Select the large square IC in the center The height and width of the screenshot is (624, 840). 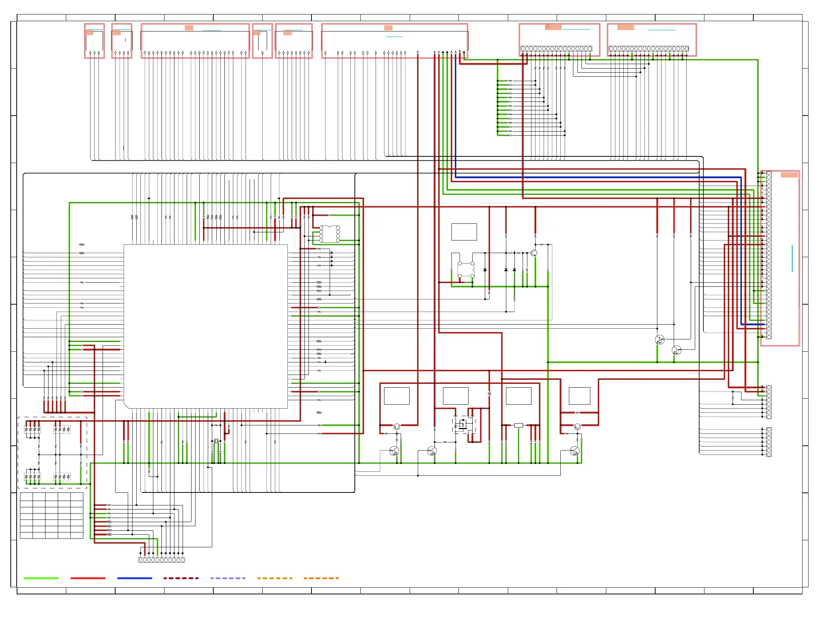[206, 326]
